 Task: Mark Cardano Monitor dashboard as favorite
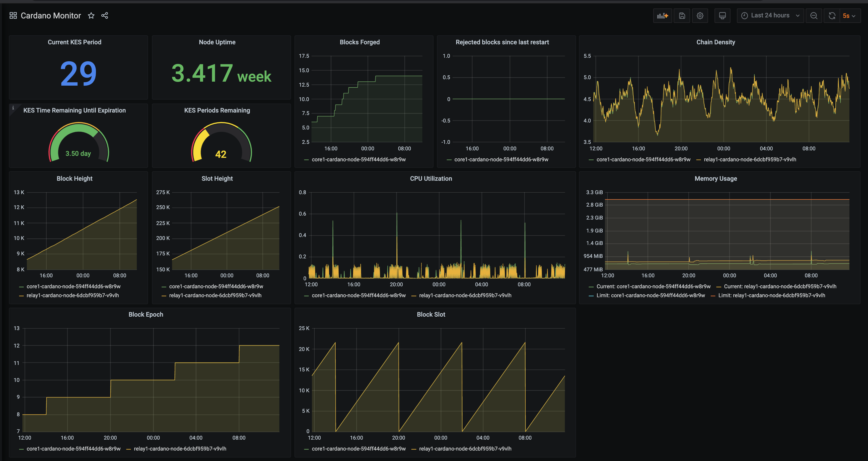(91, 15)
